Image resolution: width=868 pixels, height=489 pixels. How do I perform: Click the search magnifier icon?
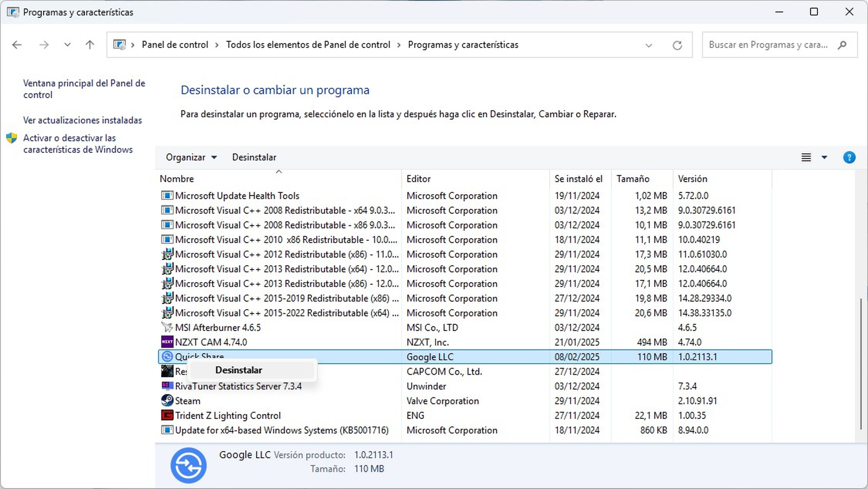click(842, 45)
